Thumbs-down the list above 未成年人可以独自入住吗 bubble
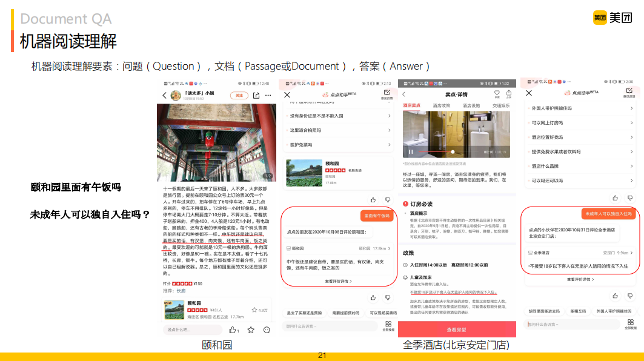The width and height of the screenshot is (644, 361). 630,198
